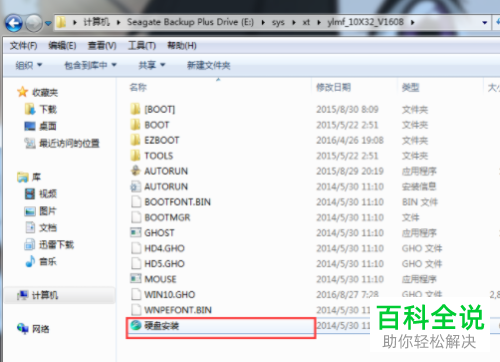Image resolution: width=500 pixels, height=362 pixels.
Task: Select 桌面 in the favorites
Action: coord(48,126)
